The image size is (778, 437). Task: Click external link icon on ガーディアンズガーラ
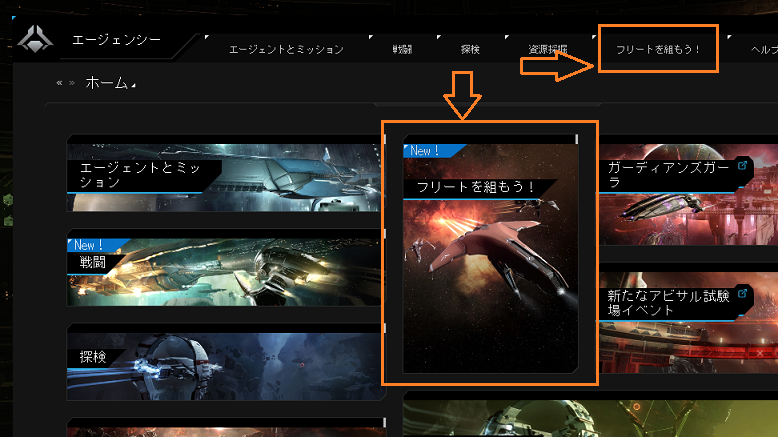pos(742,165)
